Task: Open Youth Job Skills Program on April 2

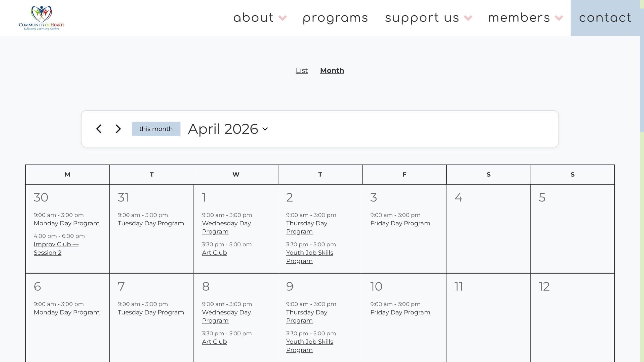Action: point(309,257)
